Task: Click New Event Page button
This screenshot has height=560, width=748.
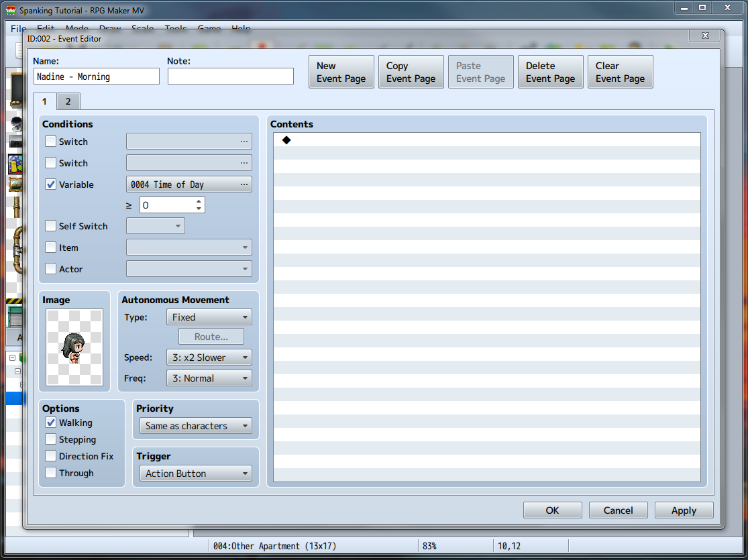Action: [x=341, y=72]
